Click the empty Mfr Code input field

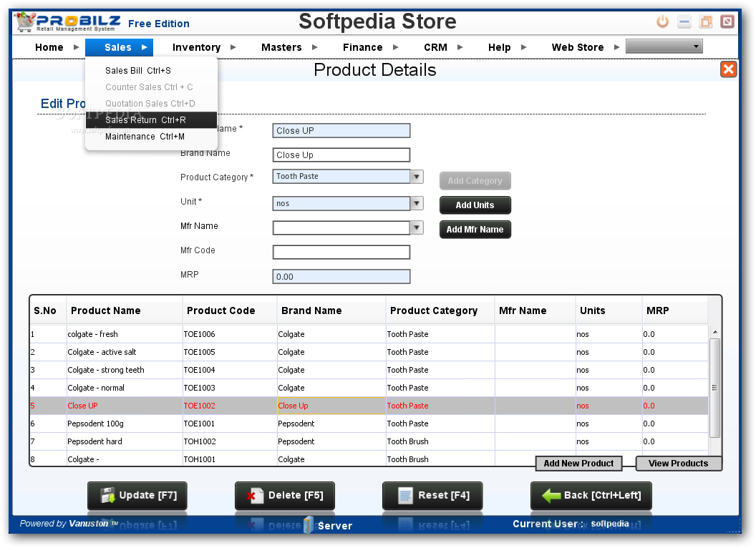[x=341, y=252]
